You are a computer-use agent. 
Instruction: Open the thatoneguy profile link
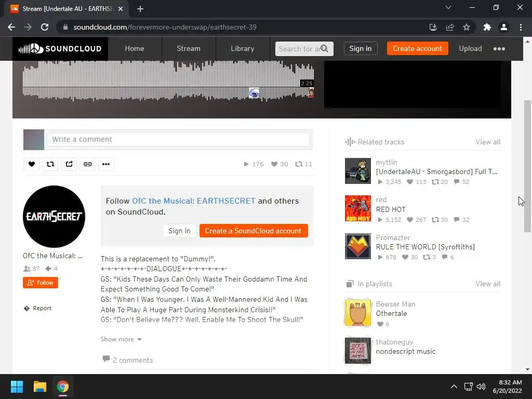point(394,342)
